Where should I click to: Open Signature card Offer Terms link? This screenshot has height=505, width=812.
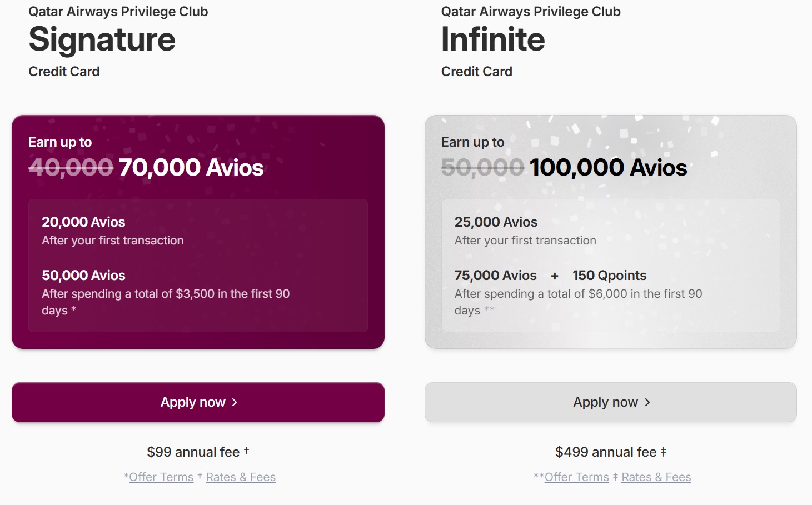tap(161, 477)
